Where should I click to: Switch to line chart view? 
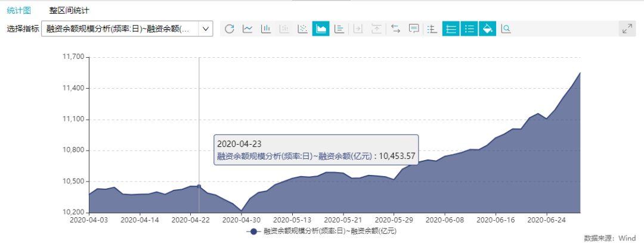tap(247, 29)
